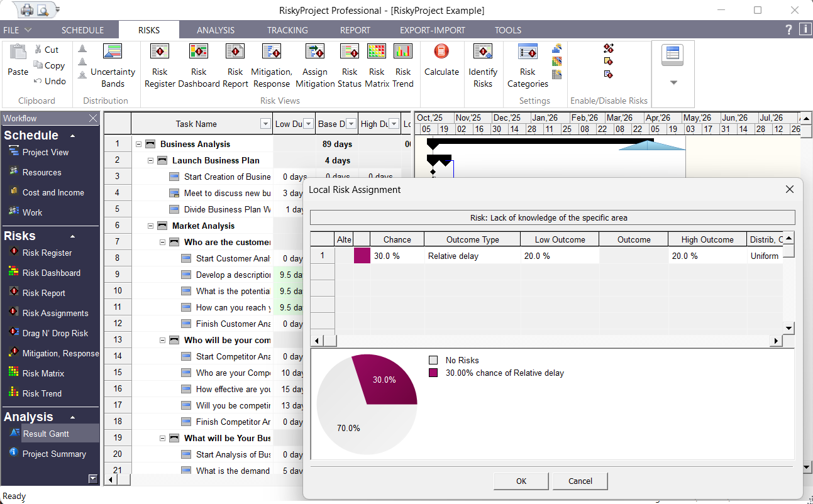Edit the Chance 30.0 % cell
813x504 pixels.
[397, 256]
